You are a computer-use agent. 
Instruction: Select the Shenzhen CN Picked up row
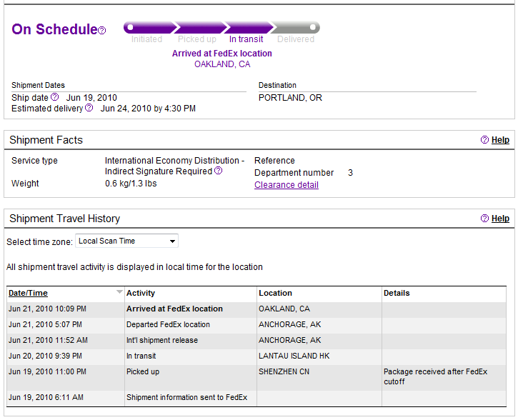coord(256,377)
